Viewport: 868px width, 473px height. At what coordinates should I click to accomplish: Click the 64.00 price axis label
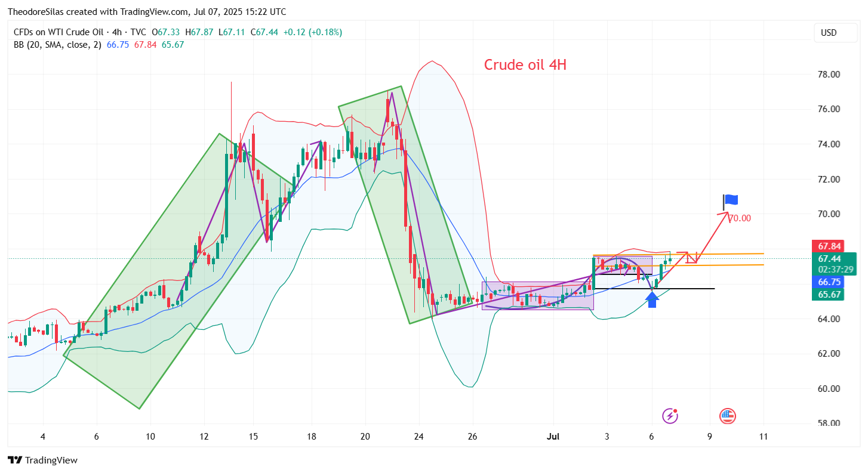tap(829, 319)
